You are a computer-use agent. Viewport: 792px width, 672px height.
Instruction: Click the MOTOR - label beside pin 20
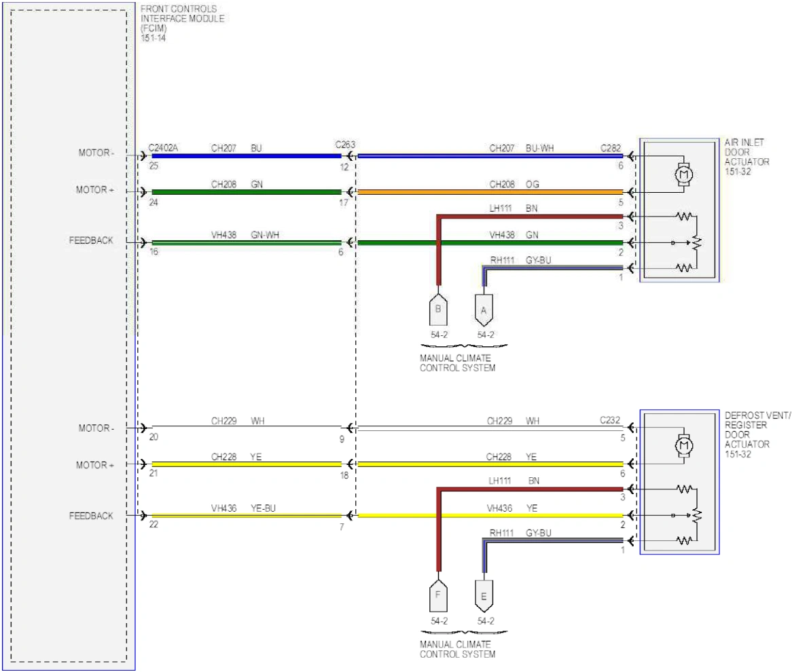coord(96,428)
